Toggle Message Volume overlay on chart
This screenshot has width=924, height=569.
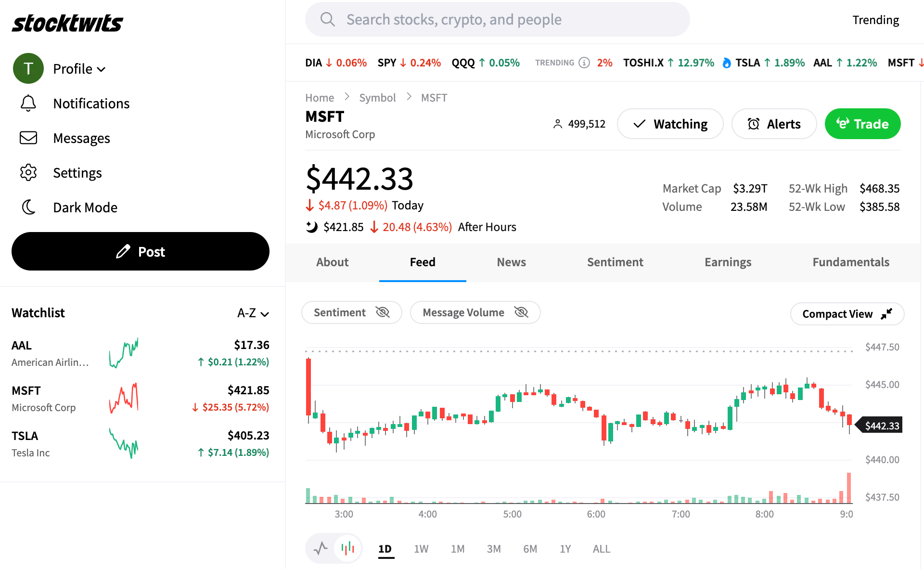click(474, 311)
